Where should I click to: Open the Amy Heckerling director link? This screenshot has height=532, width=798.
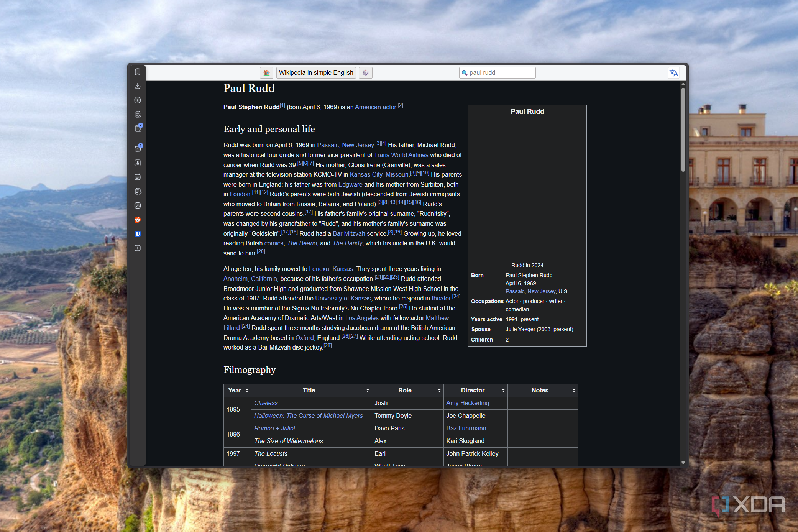(467, 403)
